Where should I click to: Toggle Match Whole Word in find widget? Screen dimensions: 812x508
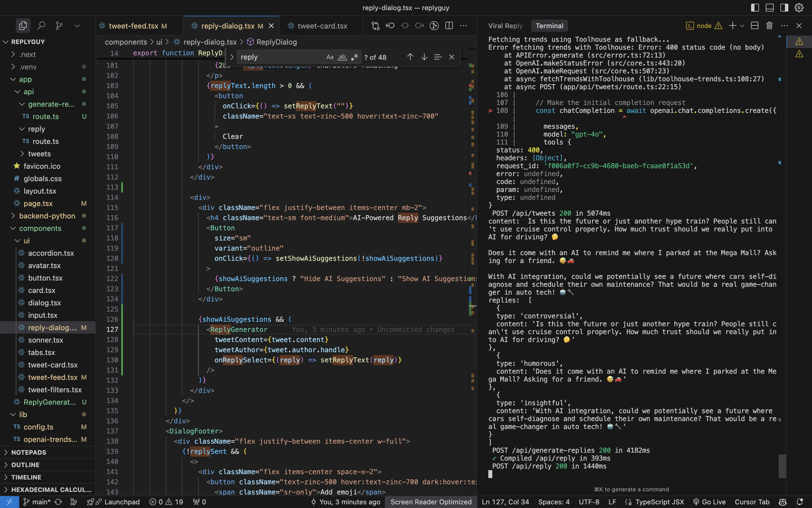(x=342, y=57)
